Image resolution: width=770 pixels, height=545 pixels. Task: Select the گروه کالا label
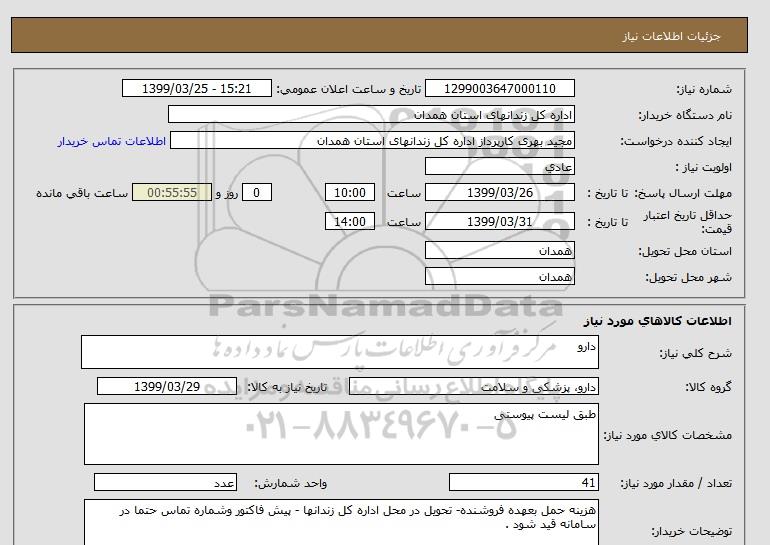(708, 387)
